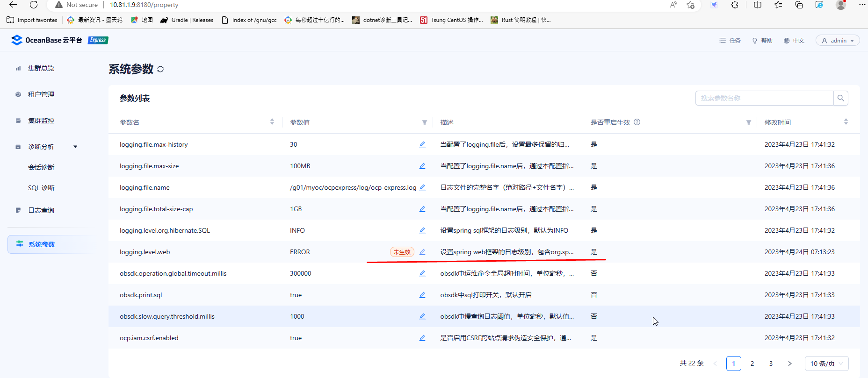868x378 pixels.
Task: Open the 帮助 help link
Action: 762,41
